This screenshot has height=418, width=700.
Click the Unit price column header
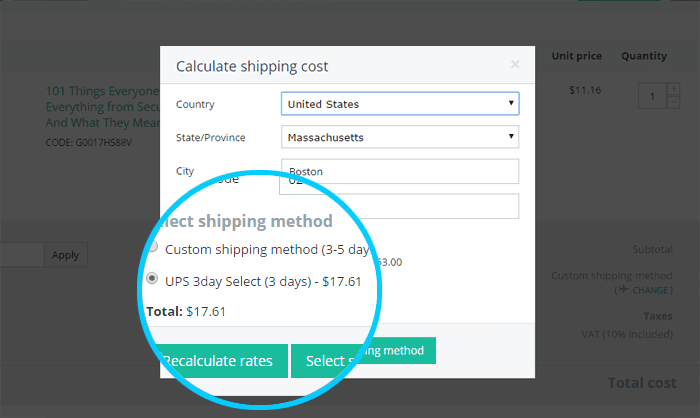click(x=575, y=56)
